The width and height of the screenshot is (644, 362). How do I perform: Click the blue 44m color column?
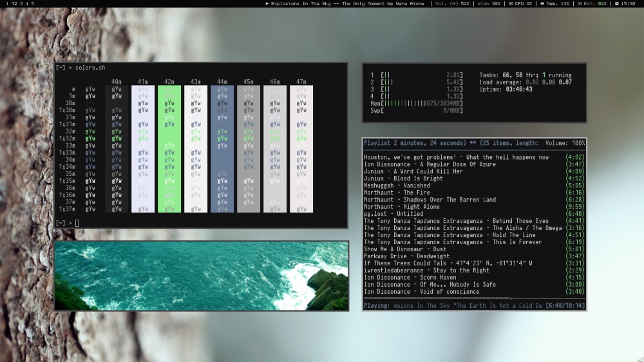[x=222, y=149]
